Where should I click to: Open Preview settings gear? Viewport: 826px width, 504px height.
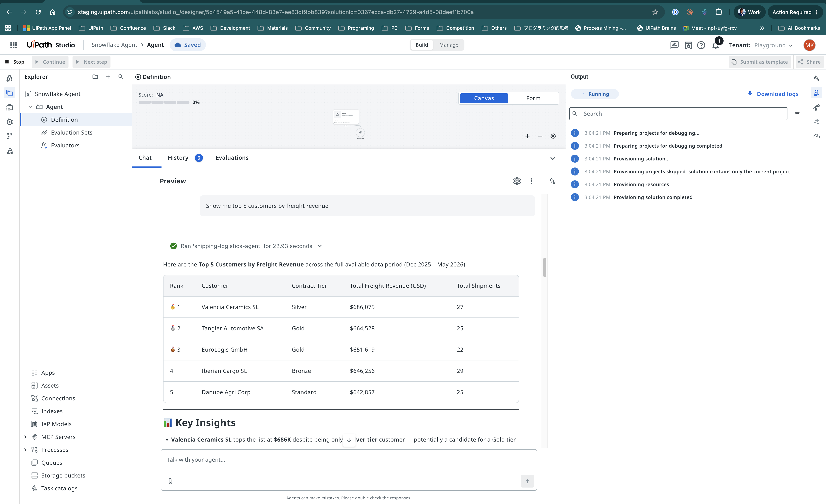517,181
